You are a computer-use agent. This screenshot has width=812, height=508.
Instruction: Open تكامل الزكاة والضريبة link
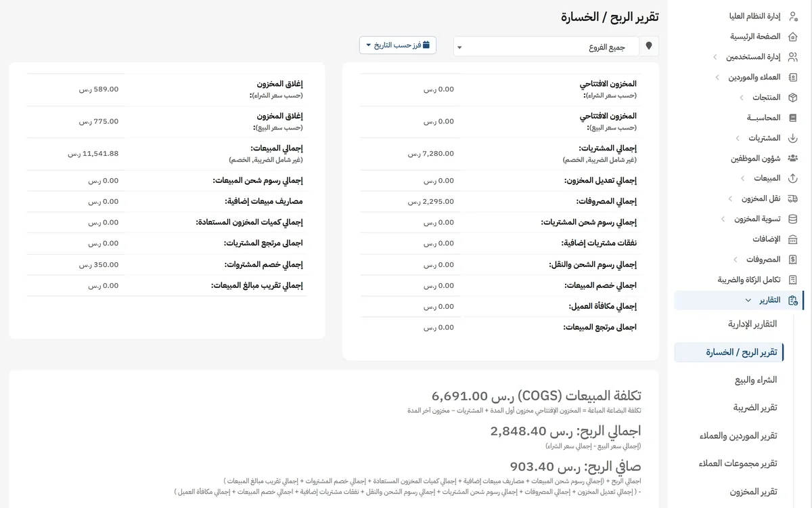pyautogui.click(x=749, y=280)
